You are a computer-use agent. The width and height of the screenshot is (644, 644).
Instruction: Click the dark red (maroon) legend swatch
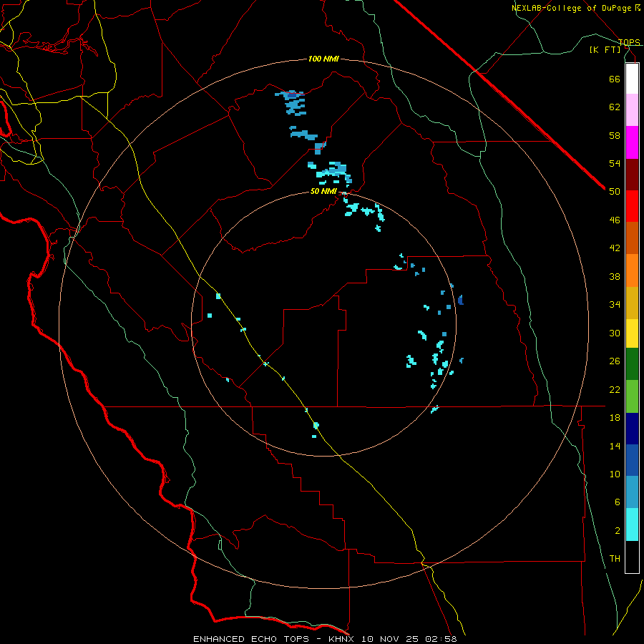(632, 174)
